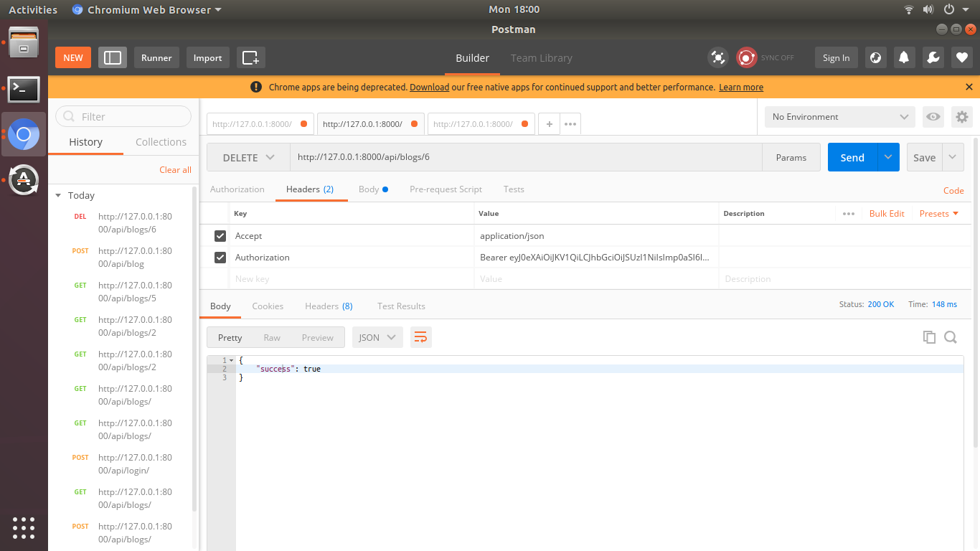980x551 pixels.
Task: Uncheck the Accept header checkbox
Action: point(220,236)
